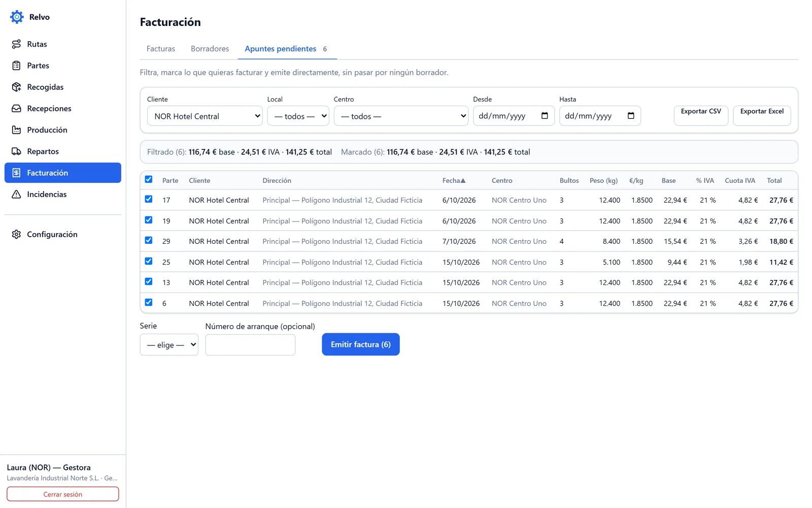Image resolution: width=812 pixels, height=508 pixels.
Task: Uncheck the row for Parte 17
Action: click(x=149, y=199)
